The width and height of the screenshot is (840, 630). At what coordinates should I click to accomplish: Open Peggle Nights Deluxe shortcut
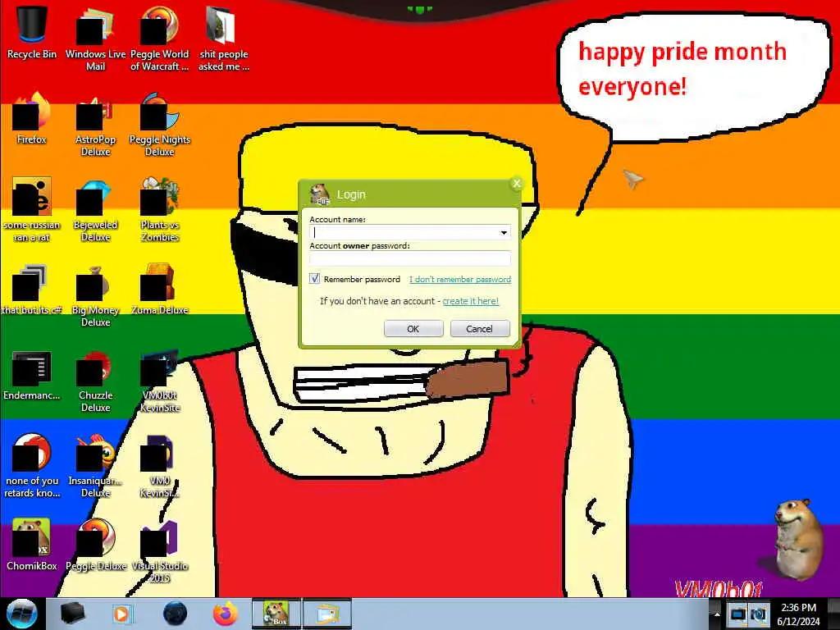click(x=159, y=125)
